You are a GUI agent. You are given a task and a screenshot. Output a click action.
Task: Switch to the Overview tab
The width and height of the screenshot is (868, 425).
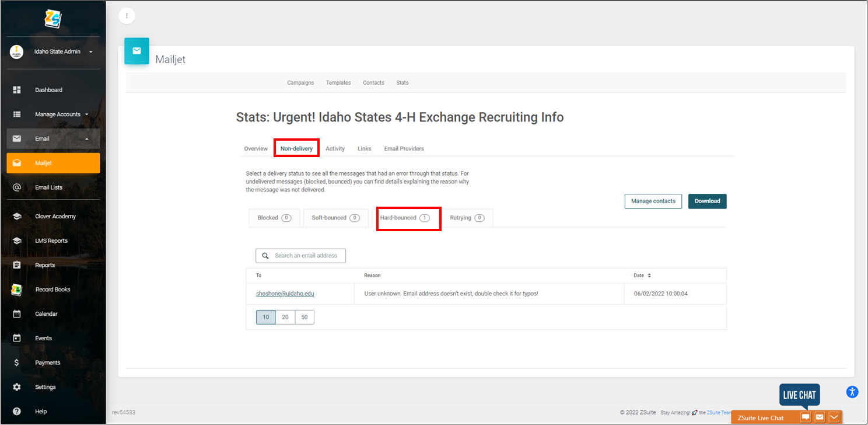pos(256,149)
